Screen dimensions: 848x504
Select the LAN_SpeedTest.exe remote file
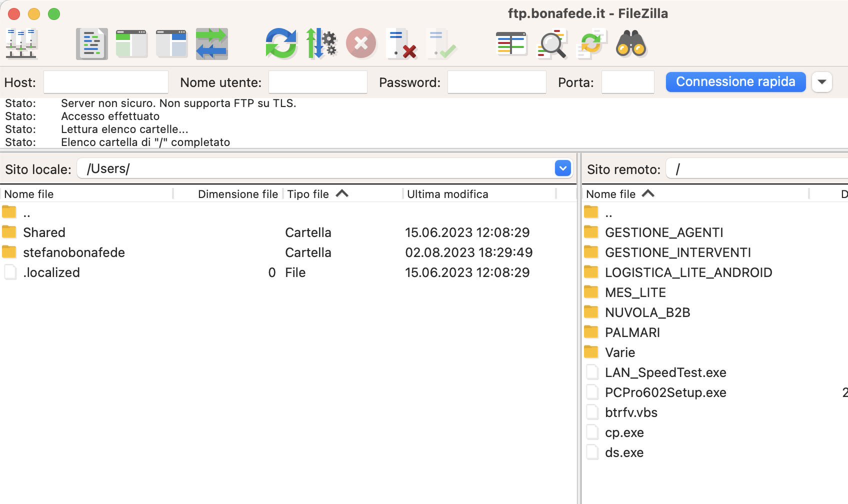point(715,372)
